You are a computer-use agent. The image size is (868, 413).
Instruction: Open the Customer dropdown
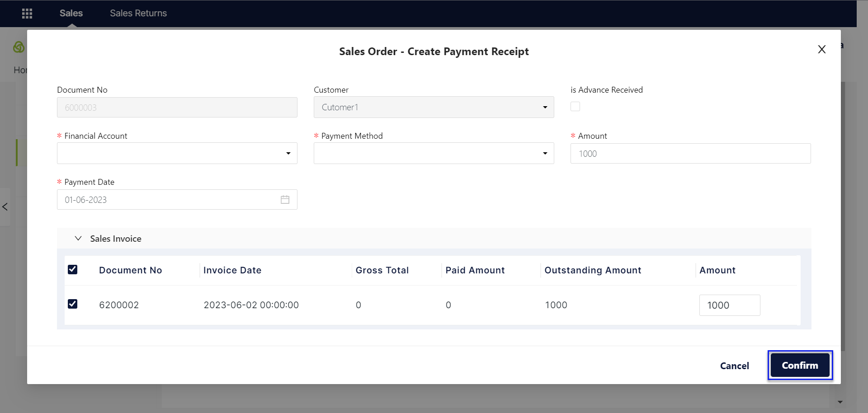pyautogui.click(x=434, y=108)
